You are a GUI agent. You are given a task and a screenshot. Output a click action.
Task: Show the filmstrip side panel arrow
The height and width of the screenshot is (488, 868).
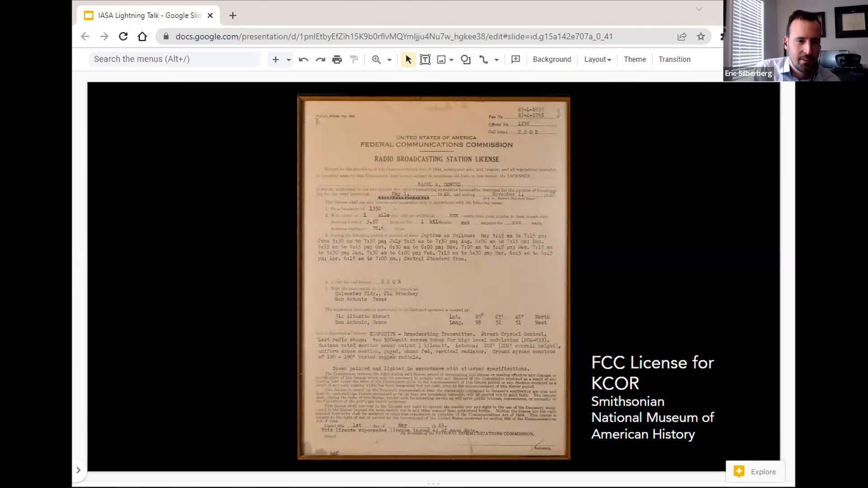click(x=78, y=470)
